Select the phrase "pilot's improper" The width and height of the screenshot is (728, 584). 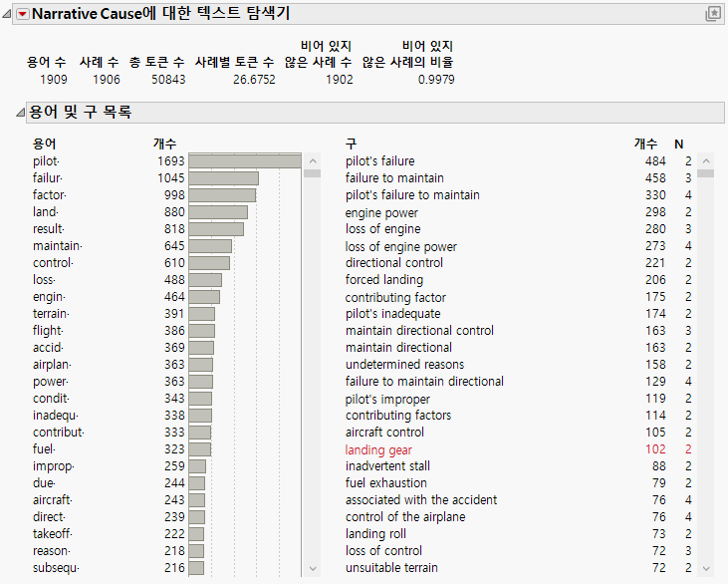[x=387, y=400]
